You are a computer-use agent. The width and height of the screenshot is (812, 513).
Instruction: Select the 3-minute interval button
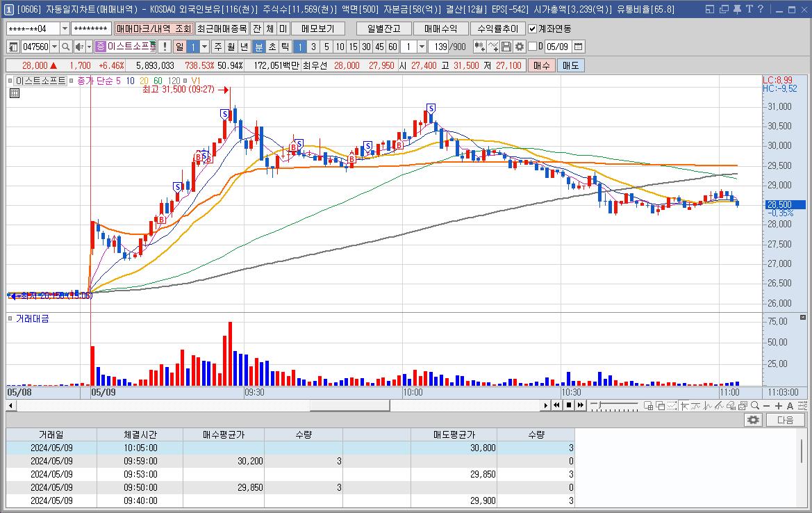point(313,47)
